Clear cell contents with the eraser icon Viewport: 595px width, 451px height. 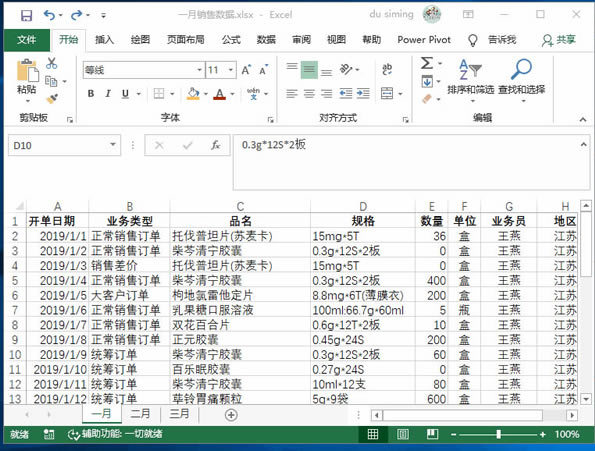click(x=427, y=99)
